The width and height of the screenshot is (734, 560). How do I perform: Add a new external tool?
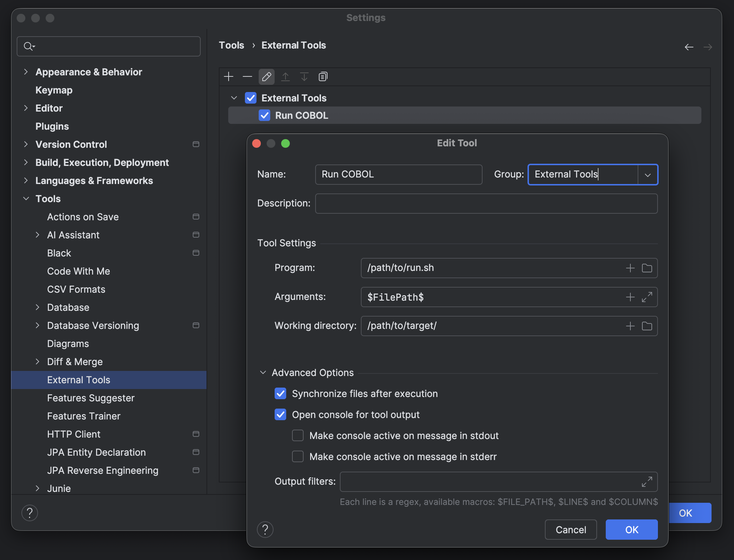click(x=229, y=76)
